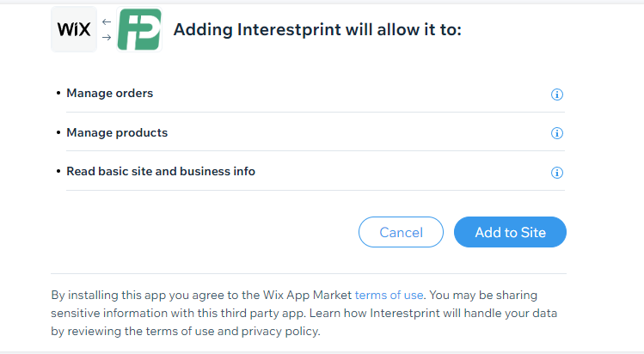Show info for Read basic site permission
Viewport: 644px width, 354px height.
click(556, 173)
